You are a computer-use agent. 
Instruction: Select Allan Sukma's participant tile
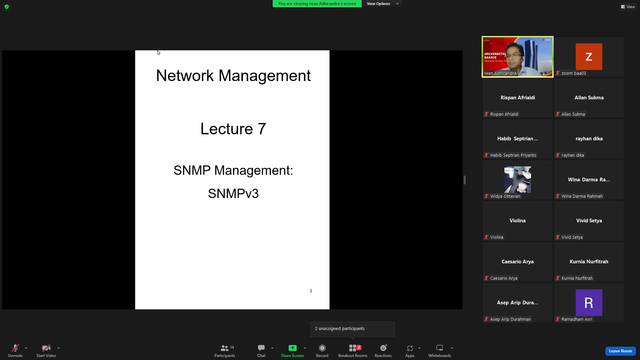tap(589, 98)
